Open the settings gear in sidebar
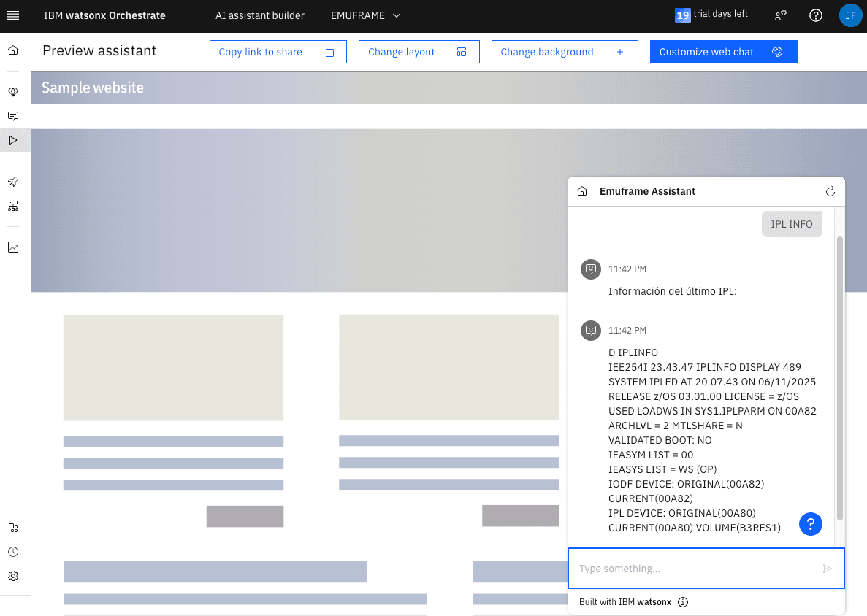The image size is (867, 616). pos(13,576)
